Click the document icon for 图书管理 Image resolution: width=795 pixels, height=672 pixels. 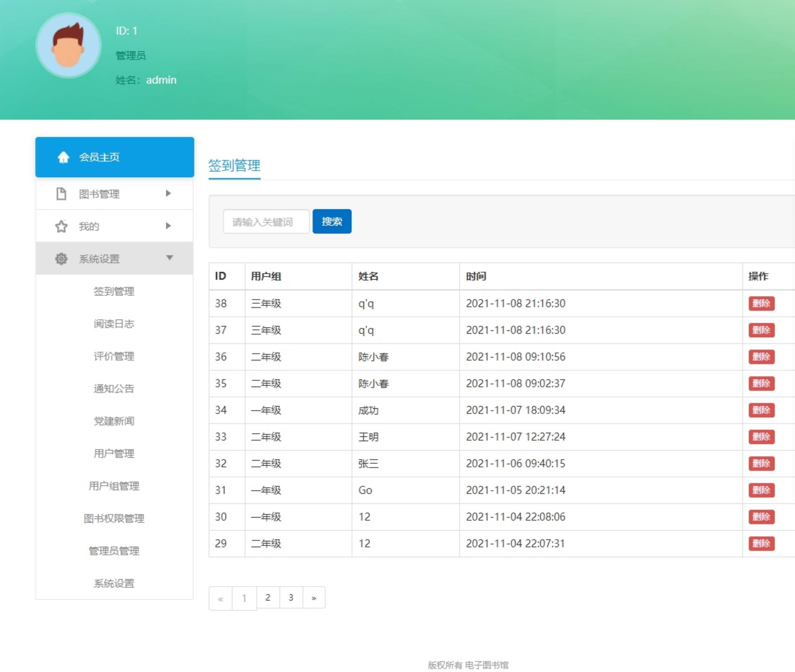pos(61,194)
